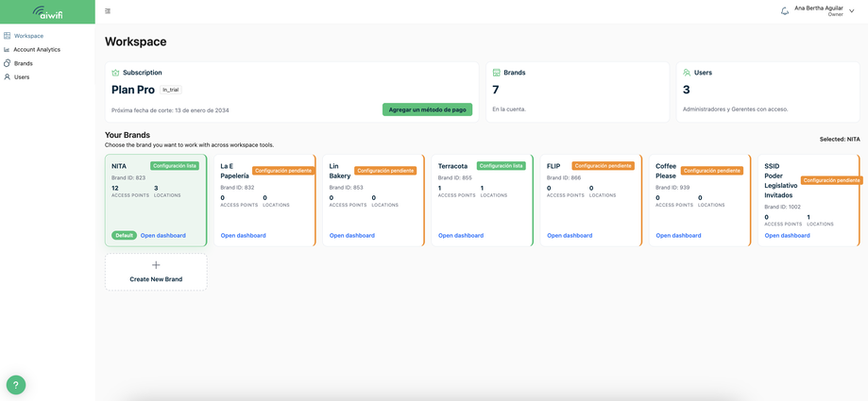868x401 pixels.
Task: Click the Users card icon
Action: (687, 73)
